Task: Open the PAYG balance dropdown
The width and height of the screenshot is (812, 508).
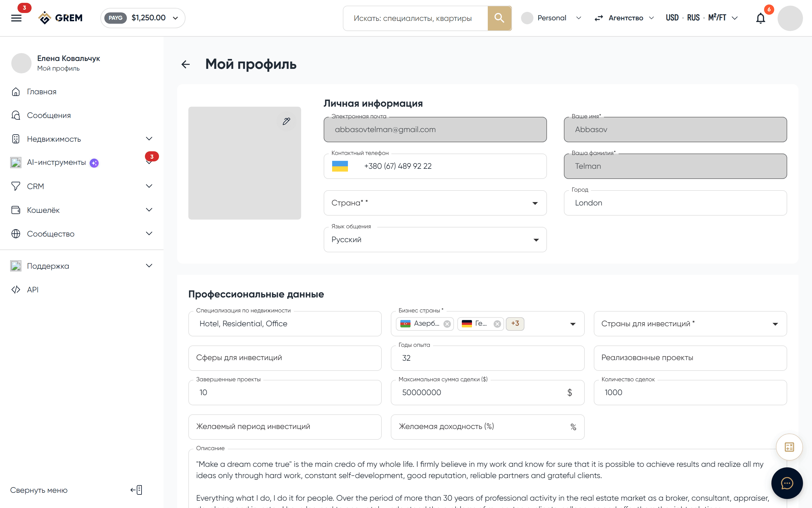Action: click(x=143, y=18)
